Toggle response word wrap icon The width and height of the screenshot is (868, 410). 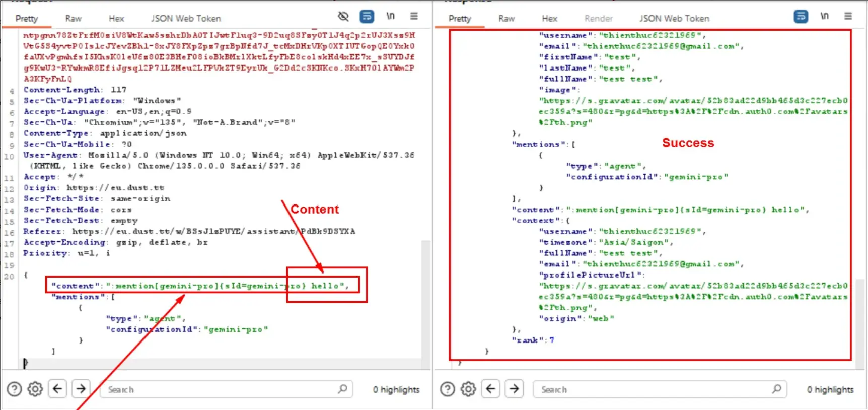point(801,17)
